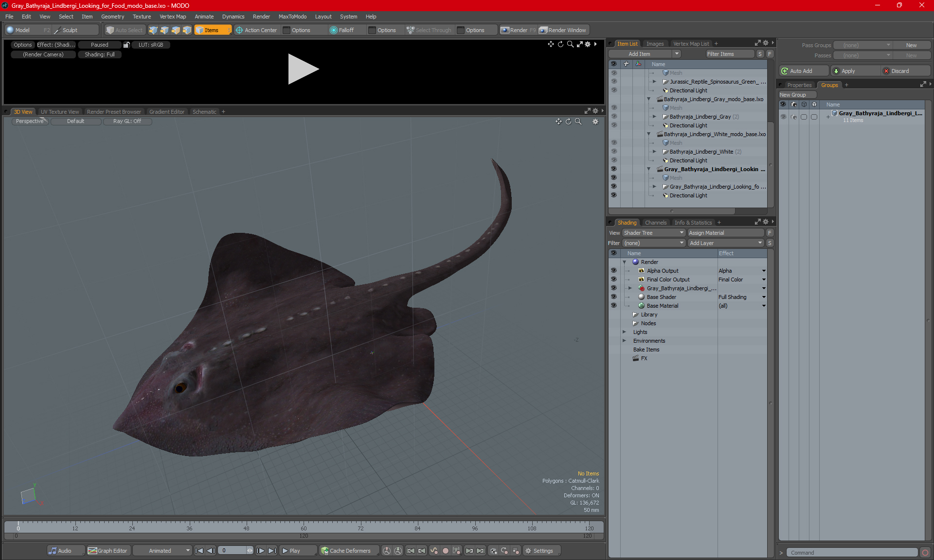This screenshot has width=934, height=560.
Task: Jump to next keyframe icon
Action: pyautogui.click(x=469, y=551)
